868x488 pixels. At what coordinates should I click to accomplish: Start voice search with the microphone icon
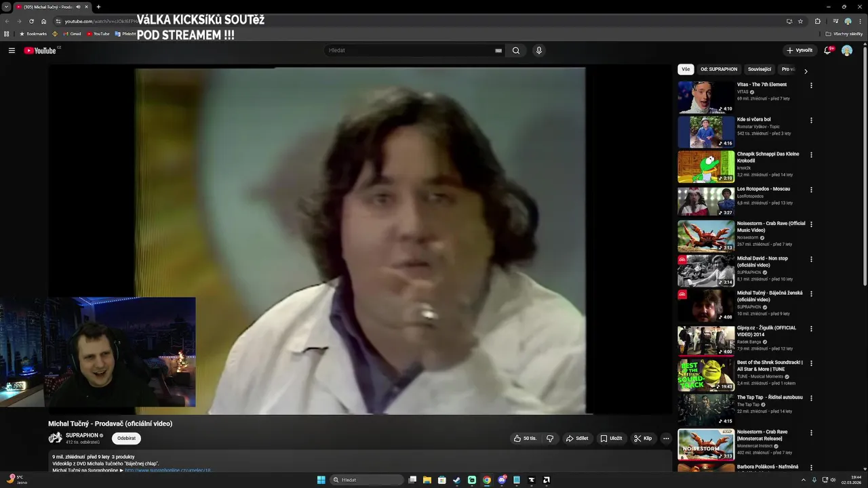coord(539,50)
